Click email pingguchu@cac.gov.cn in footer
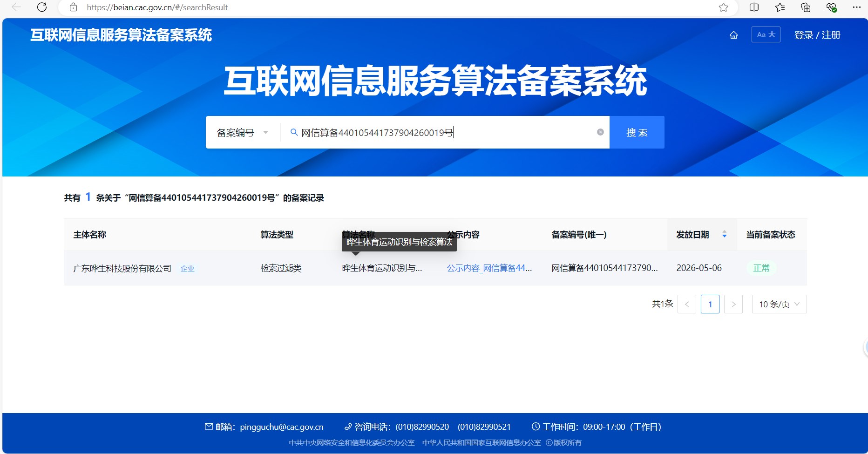Image resolution: width=868 pixels, height=454 pixels. pos(282,427)
